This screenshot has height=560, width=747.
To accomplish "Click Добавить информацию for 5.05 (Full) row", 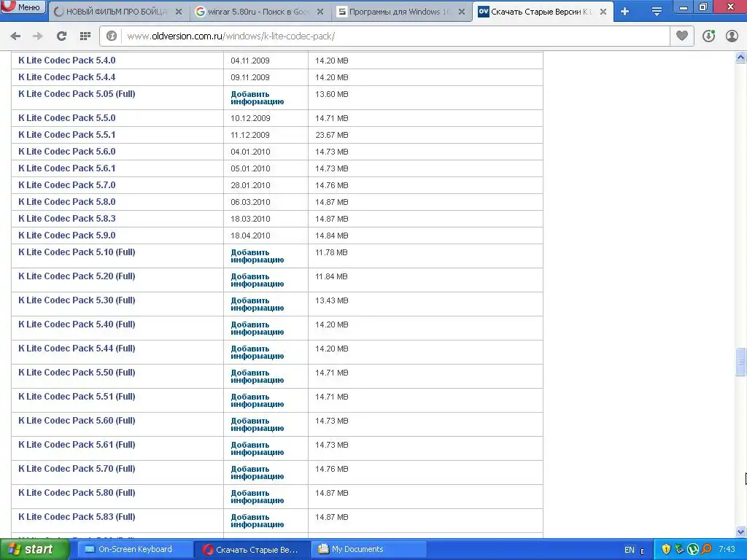I will point(258,98).
